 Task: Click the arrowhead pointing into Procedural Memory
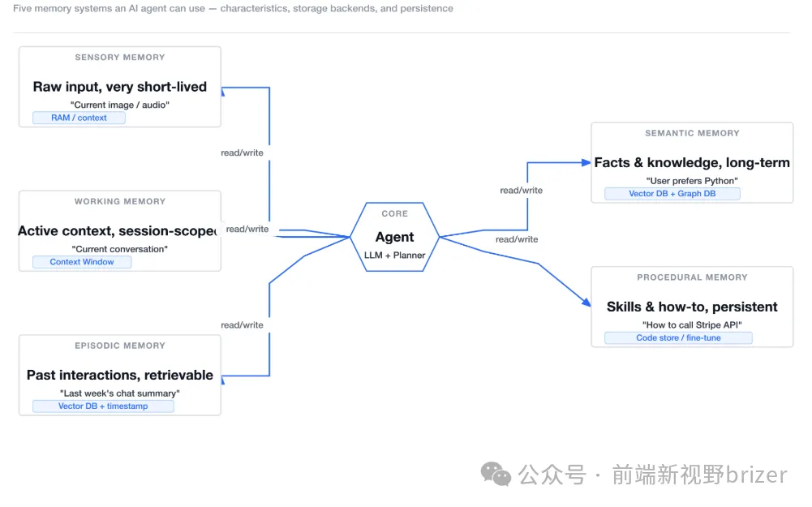pos(586,303)
